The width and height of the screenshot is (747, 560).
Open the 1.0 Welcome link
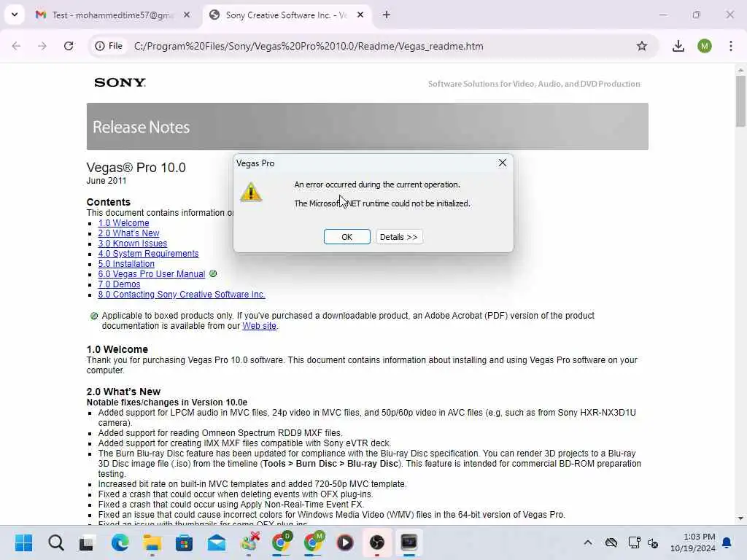[123, 223]
